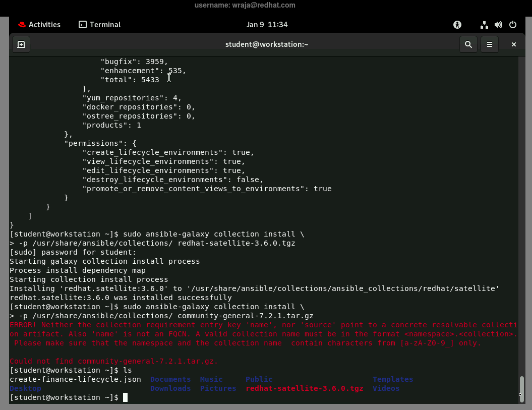Click the Downloads directory name

[170, 388]
